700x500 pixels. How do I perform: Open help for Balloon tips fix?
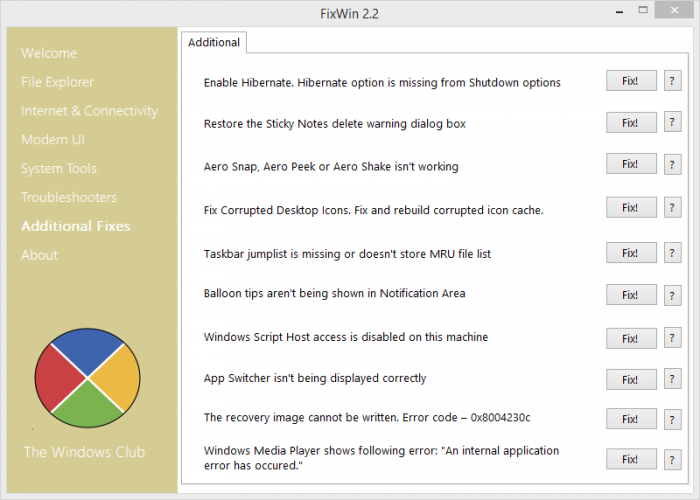tap(672, 296)
